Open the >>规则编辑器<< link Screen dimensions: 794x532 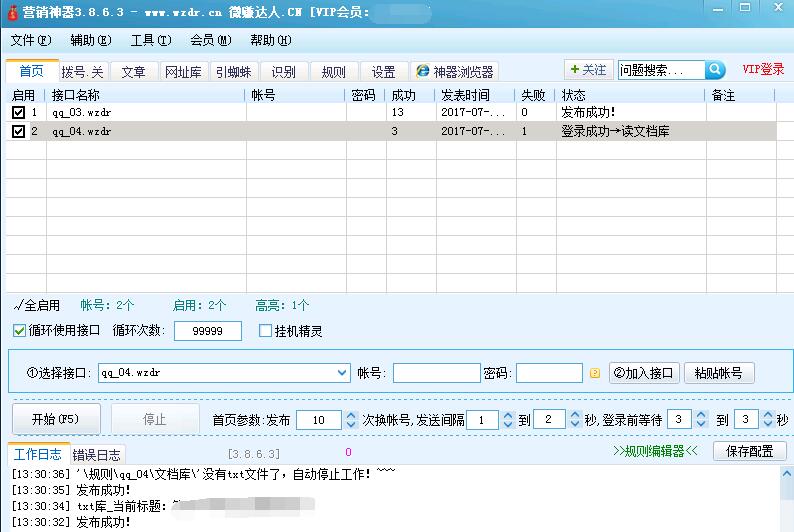pos(655,452)
